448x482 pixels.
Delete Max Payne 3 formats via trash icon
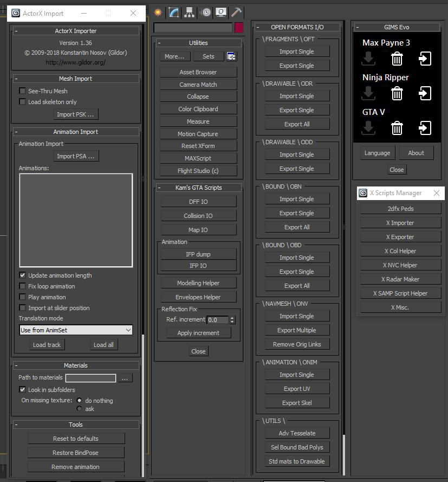[397, 58]
